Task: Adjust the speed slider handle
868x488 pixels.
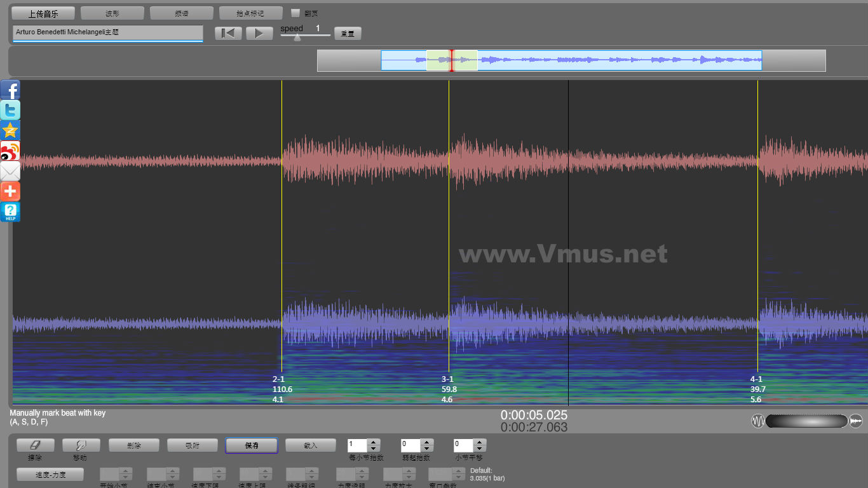Action: [x=297, y=37]
